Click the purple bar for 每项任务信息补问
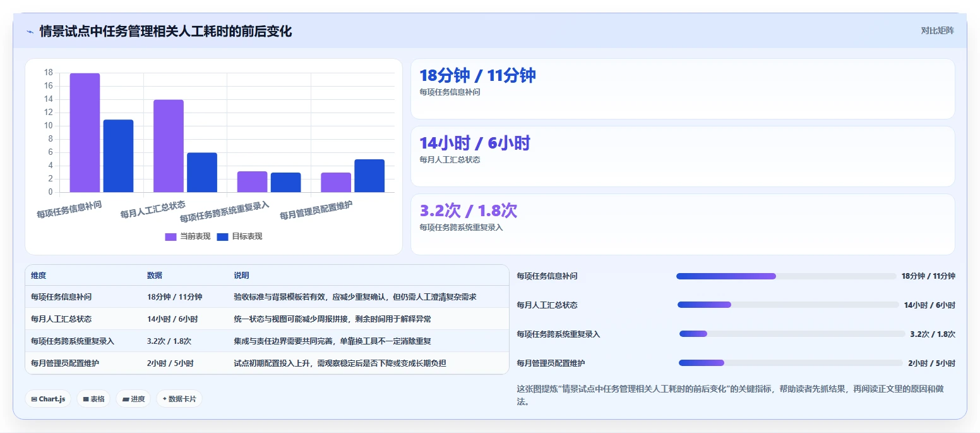The width and height of the screenshot is (980, 433). pos(85,133)
